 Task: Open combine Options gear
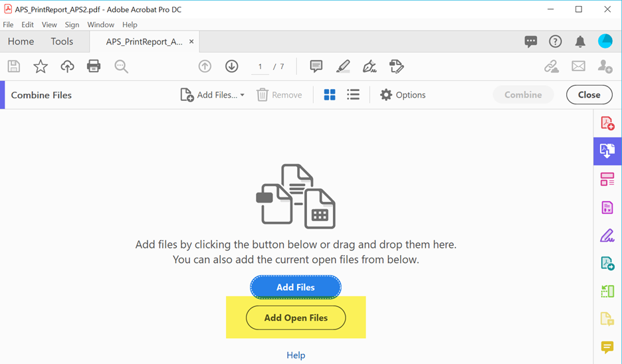coord(403,95)
